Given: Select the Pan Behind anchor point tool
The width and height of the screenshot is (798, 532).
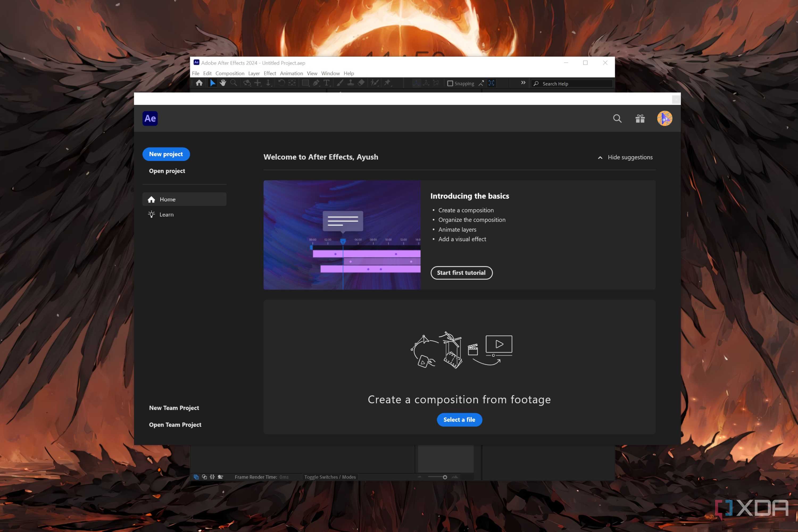Looking at the screenshot, I should [x=292, y=83].
